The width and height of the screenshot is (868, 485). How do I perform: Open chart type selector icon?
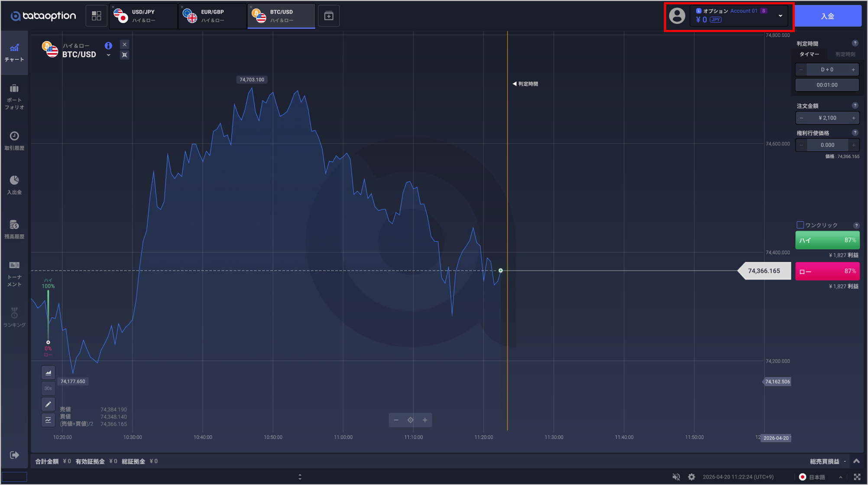(48, 373)
